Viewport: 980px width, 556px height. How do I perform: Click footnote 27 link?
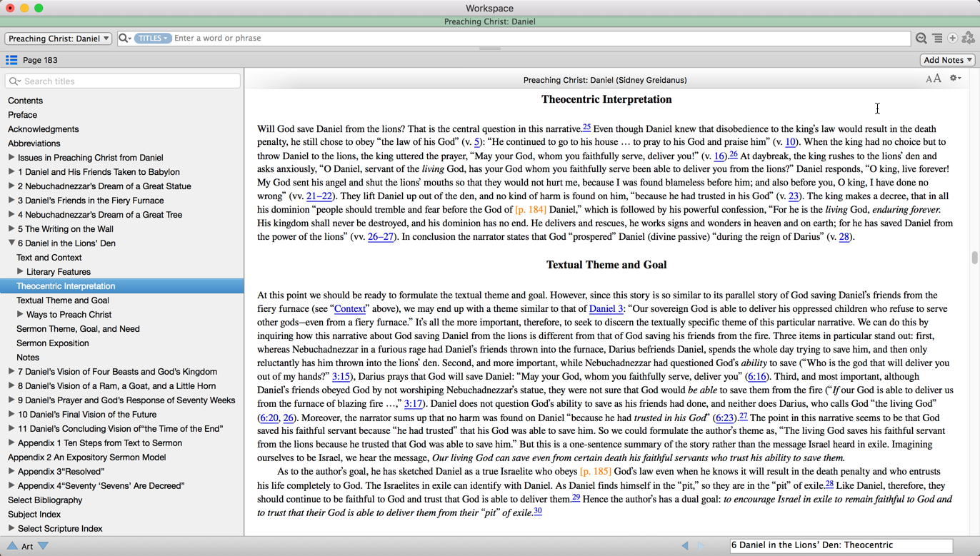pos(743,415)
